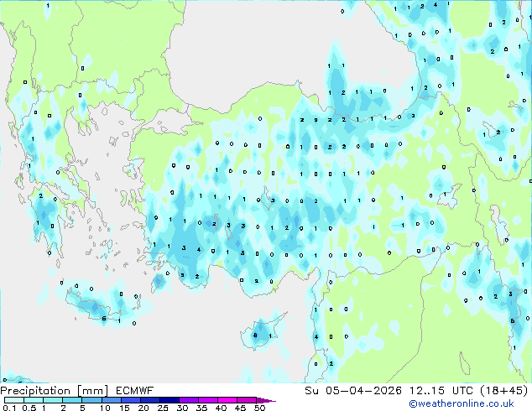Click the '35' legend scale label
This screenshot has width=532, height=411.
tap(201, 408)
